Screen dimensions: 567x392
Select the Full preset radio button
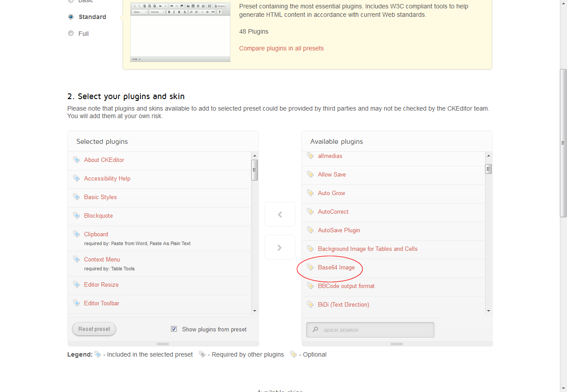pyautogui.click(x=71, y=34)
